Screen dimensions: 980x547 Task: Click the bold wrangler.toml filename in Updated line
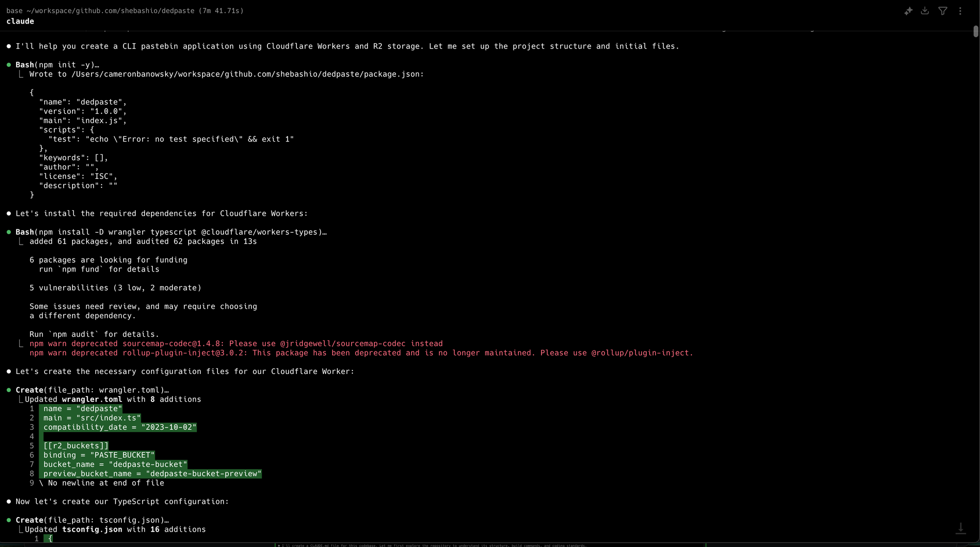click(x=92, y=399)
